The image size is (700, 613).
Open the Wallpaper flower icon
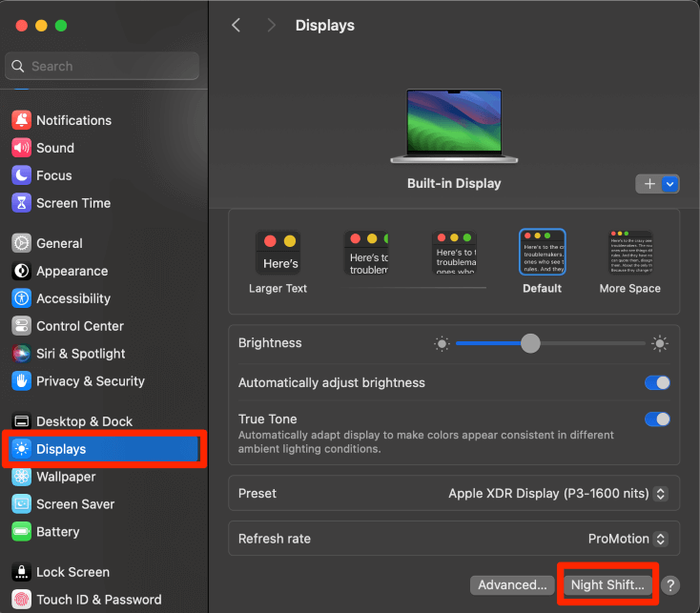(x=21, y=477)
